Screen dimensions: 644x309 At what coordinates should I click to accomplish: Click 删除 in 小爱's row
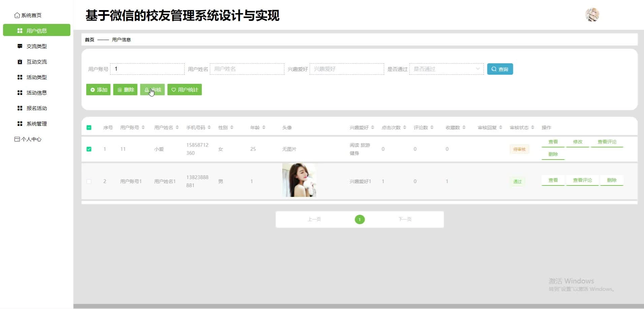pyautogui.click(x=553, y=154)
